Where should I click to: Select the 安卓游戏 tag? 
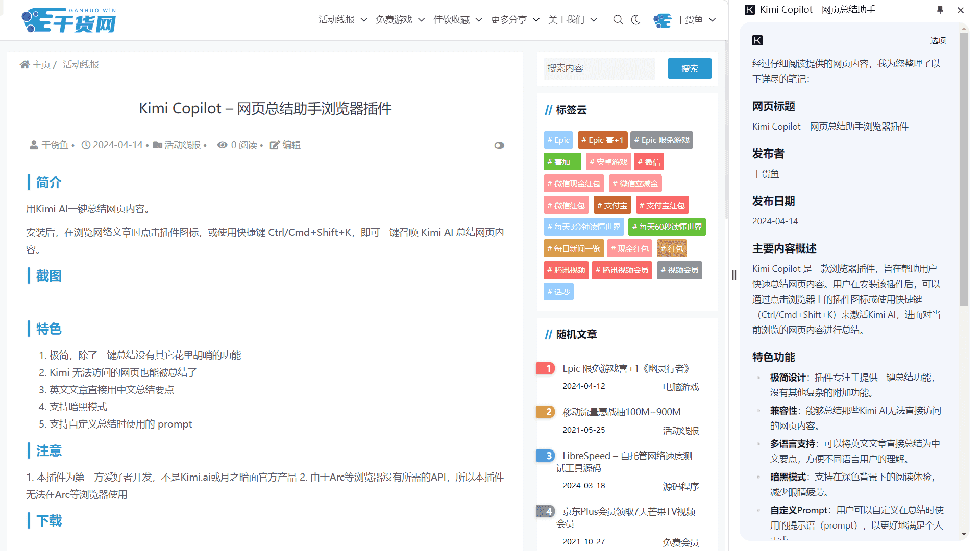(x=608, y=162)
